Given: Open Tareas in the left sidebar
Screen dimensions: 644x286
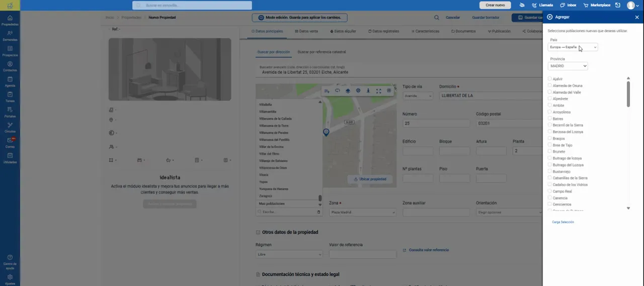Looking at the screenshot, I should pyautogui.click(x=10, y=97).
